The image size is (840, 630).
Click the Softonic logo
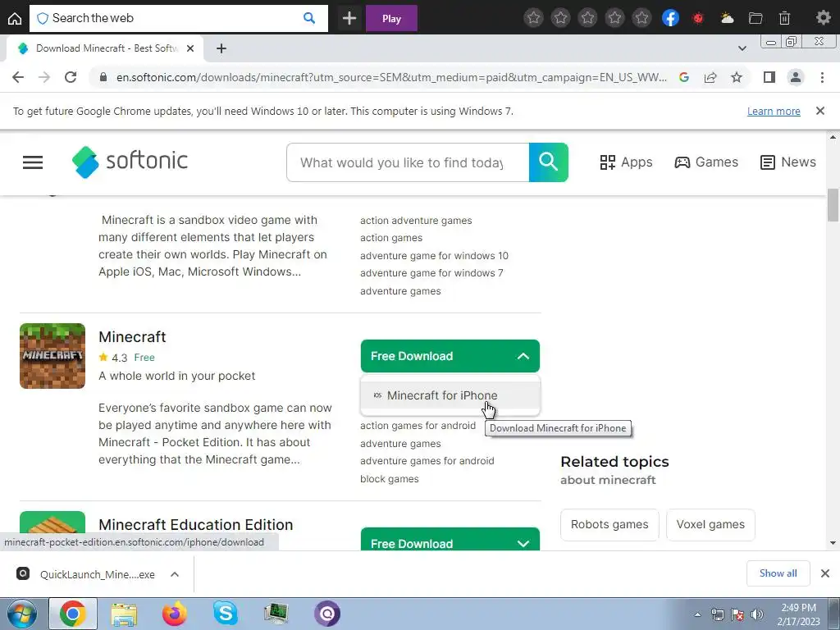click(130, 162)
